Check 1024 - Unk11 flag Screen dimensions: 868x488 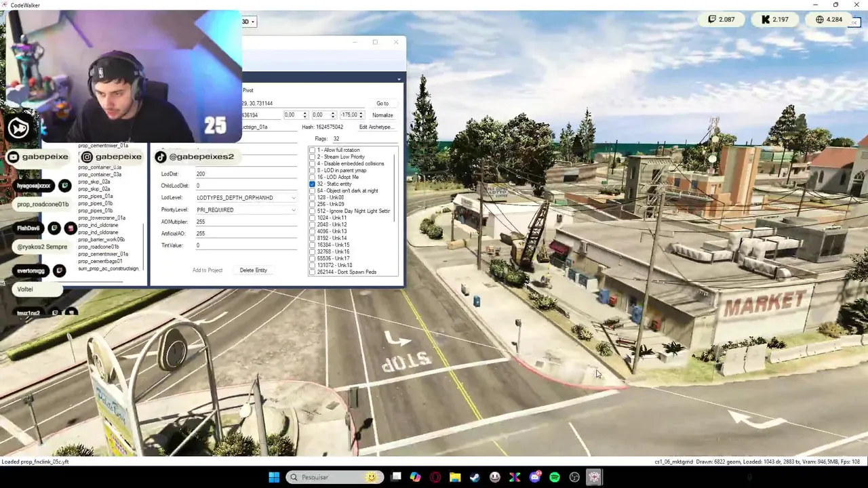pyautogui.click(x=313, y=218)
